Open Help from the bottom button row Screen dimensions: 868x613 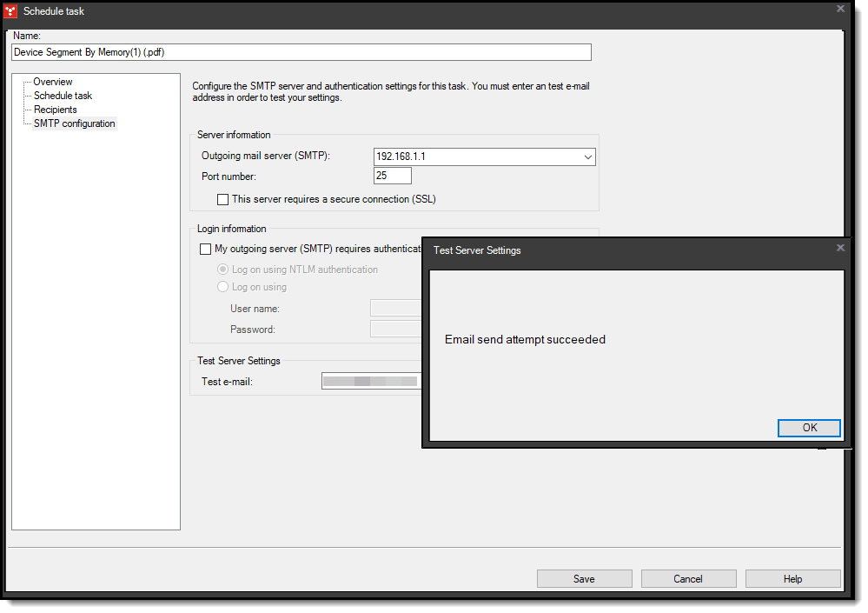pyautogui.click(x=792, y=578)
